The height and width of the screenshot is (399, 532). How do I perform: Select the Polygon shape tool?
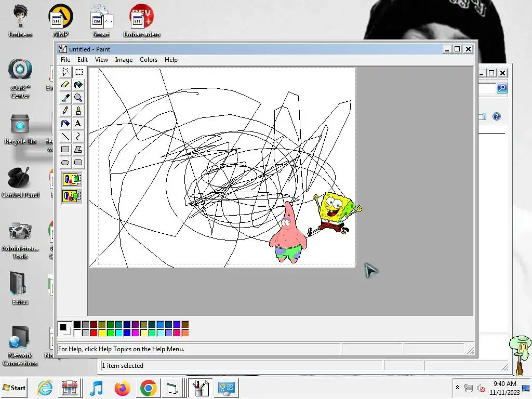point(78,149)
